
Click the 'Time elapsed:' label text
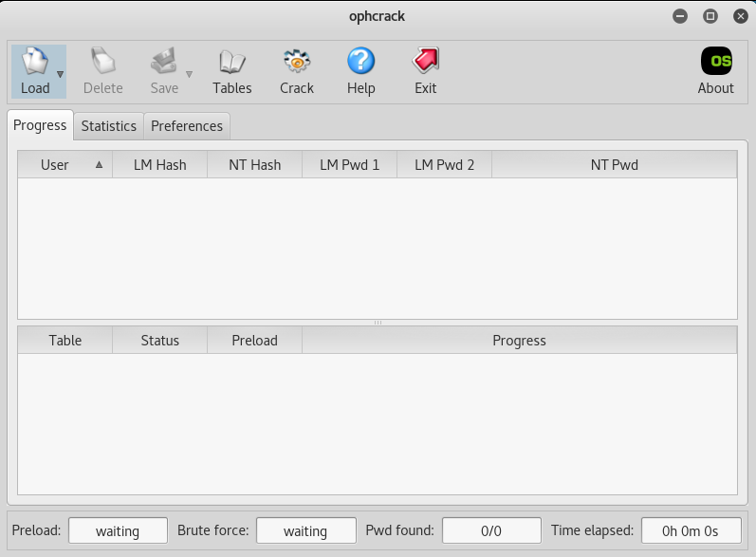point(592,530)
